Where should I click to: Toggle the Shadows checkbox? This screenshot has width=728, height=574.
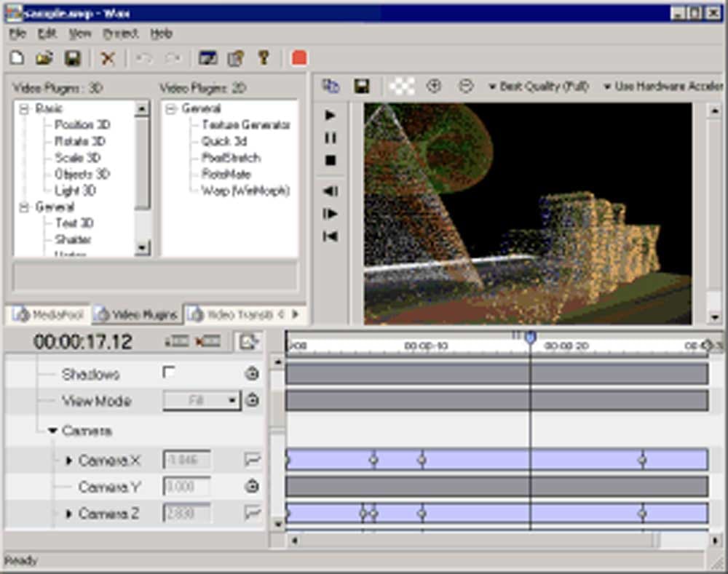coord(169,372)
